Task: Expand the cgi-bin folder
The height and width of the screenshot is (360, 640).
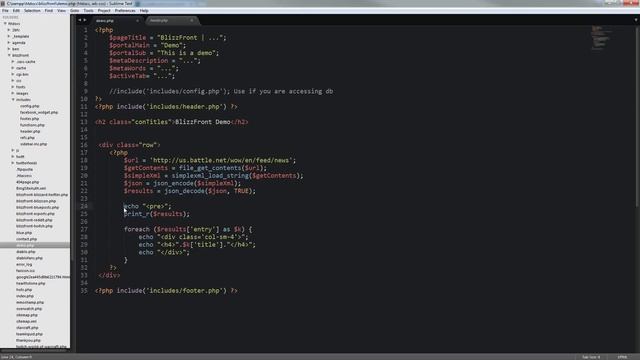Action: pos(13,74)
